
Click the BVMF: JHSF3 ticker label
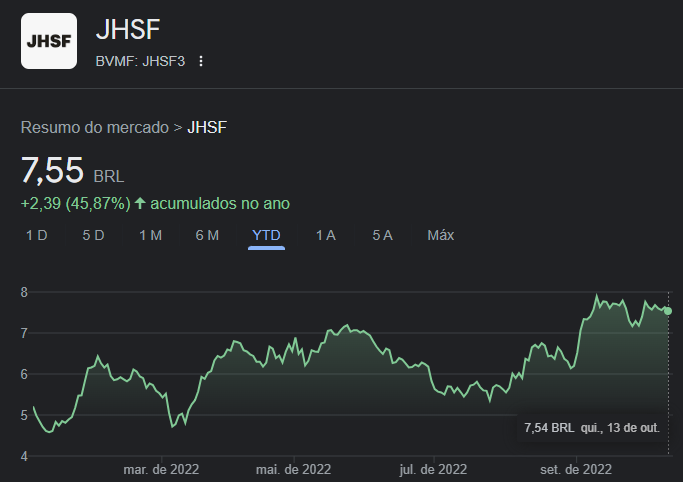tap(140, 61)
